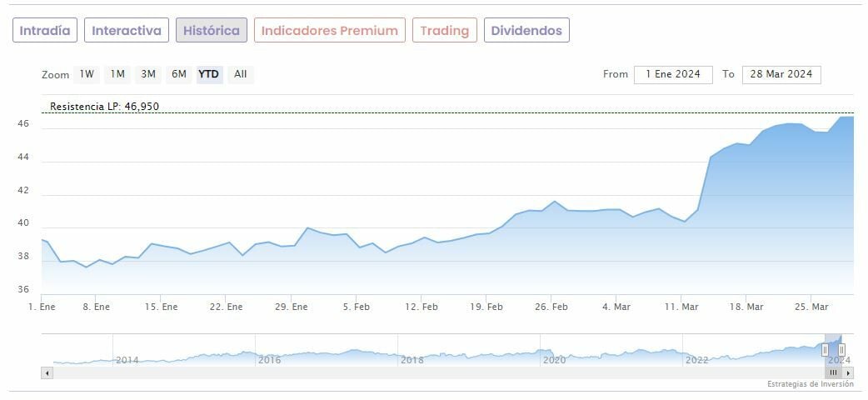The height and width of the screenshot is (400, 868).
Task: Choose the 3M zoom range
Action: tap(148, 74)
